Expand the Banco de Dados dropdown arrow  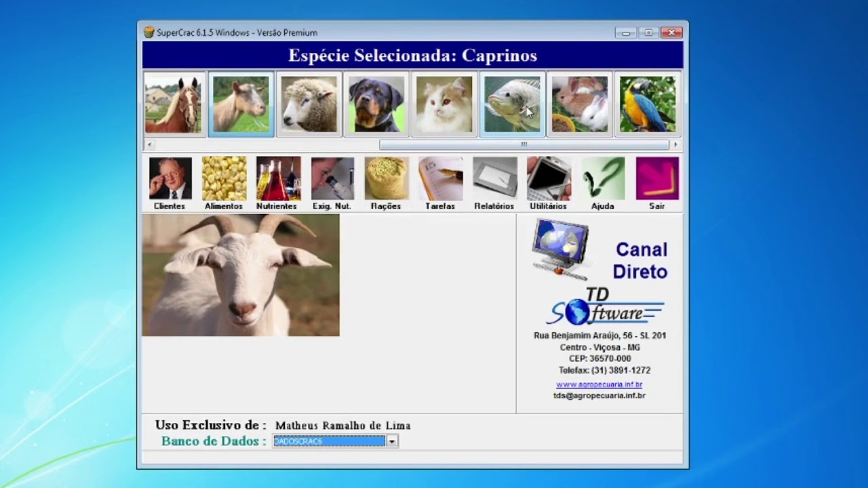coord(391,441)
